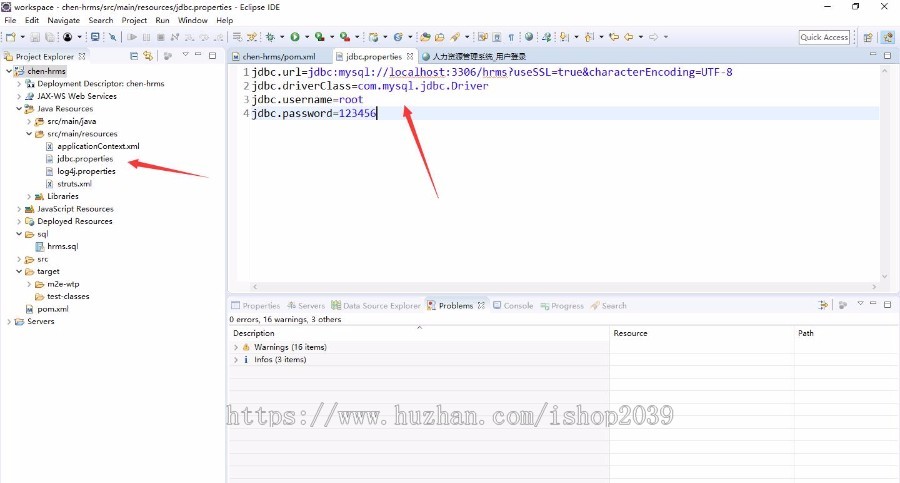The width and height of the screenshot is (900, 483).
Task: Open the Run button dropdown arrow
Action: (x=307, y=37)
